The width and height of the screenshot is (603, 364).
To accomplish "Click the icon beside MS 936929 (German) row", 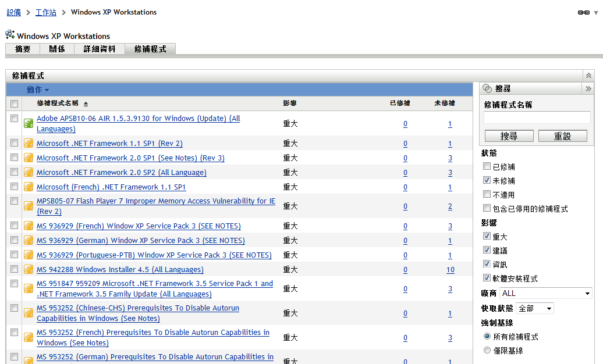I will pos(29,241).
